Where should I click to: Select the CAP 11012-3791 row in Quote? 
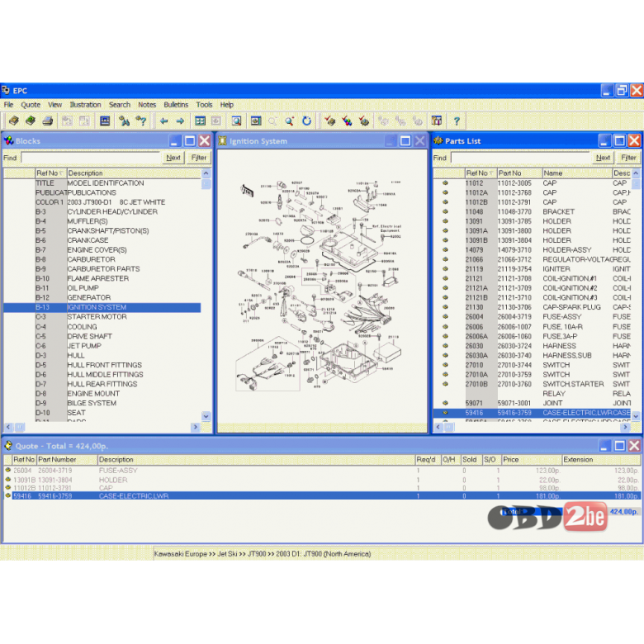click(322, 487)
